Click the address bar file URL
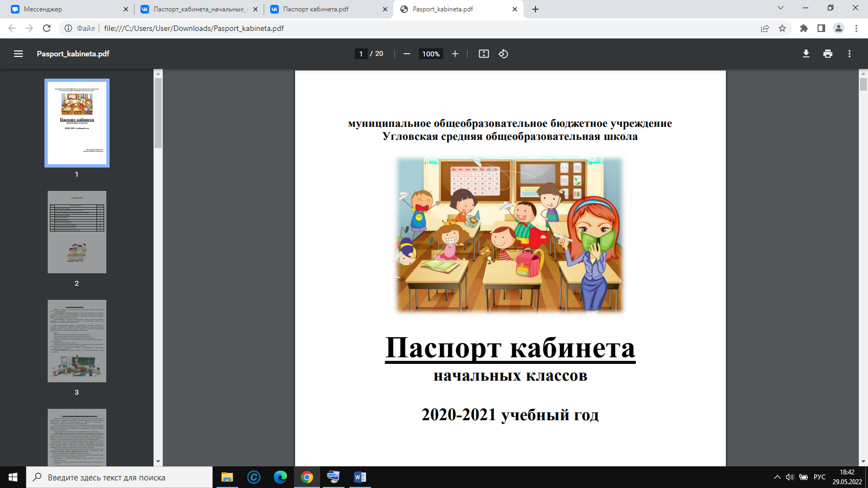 tap(194, 28)
